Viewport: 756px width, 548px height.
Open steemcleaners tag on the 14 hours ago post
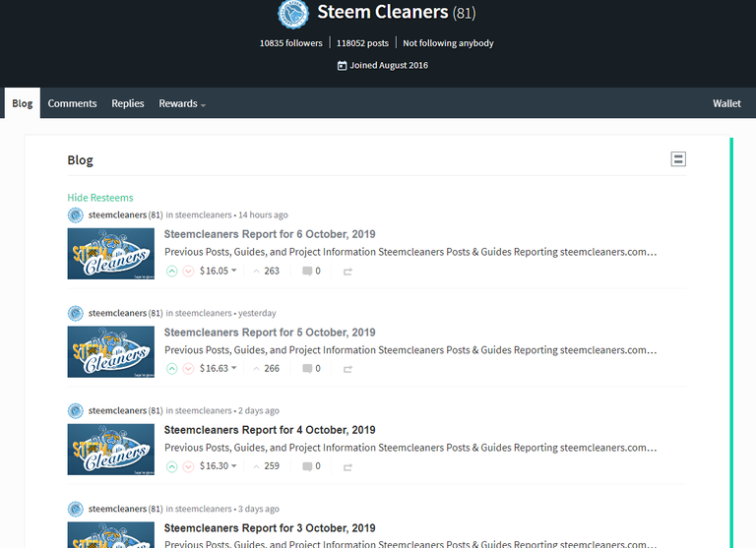(203, 214)
